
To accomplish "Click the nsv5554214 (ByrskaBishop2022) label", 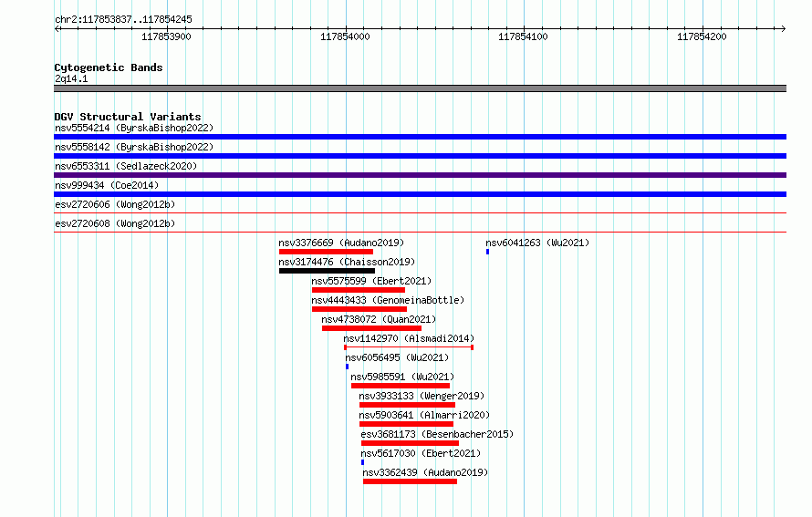I will click(x=134, y=128).
